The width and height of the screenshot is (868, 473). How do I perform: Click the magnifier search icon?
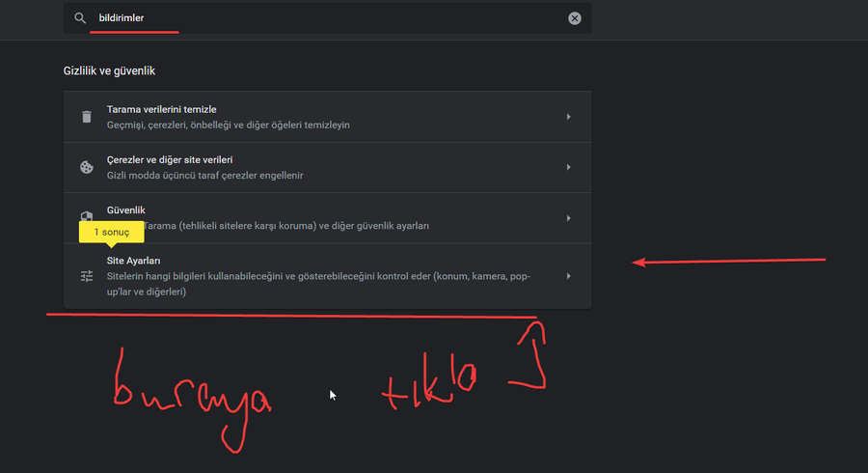80,18
